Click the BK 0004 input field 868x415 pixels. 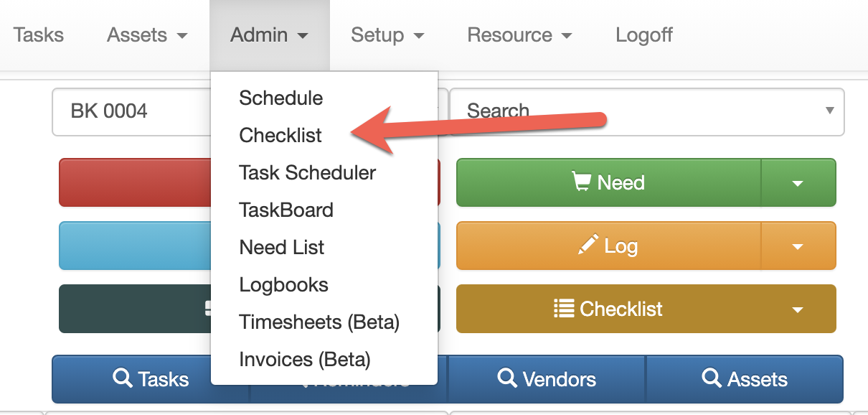tap(129, 112)
